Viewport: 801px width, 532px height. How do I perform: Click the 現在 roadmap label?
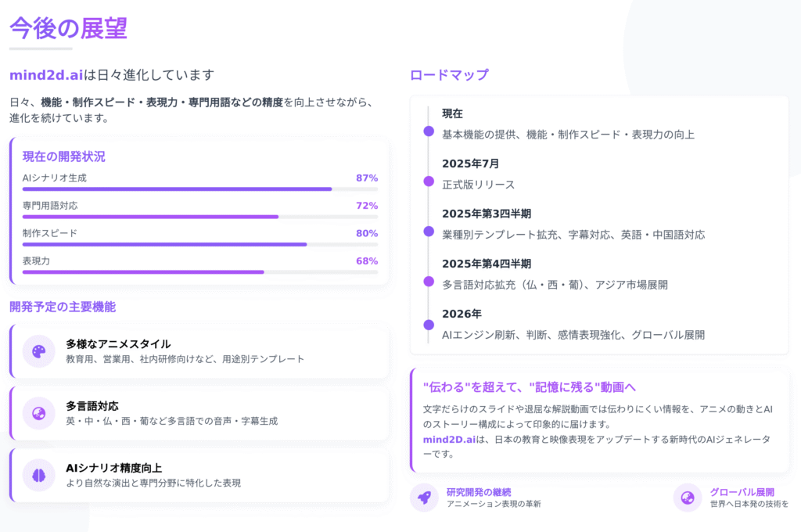(x=452, y=113)
